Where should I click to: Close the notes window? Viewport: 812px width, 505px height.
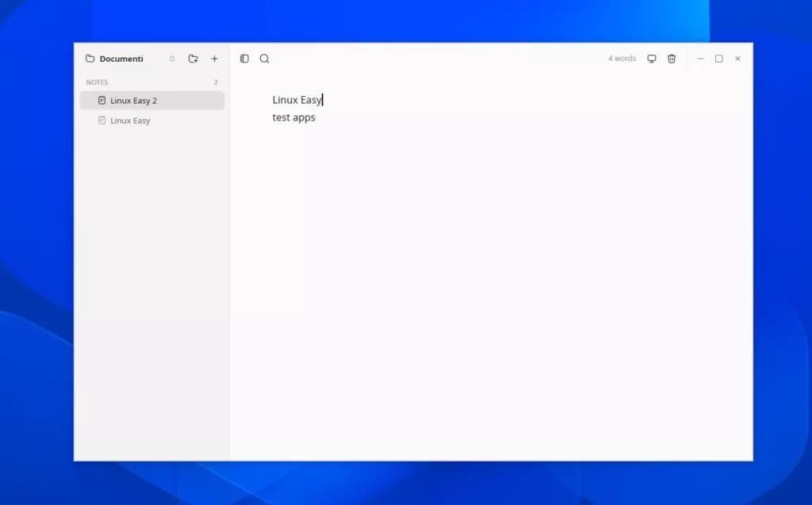tap(737, 59)
